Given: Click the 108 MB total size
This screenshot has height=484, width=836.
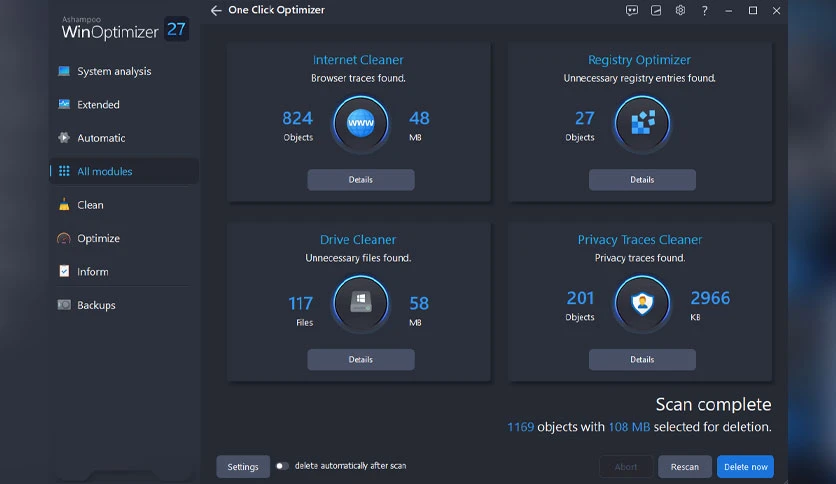Looking at the screenshot, I should click(629, 427).
